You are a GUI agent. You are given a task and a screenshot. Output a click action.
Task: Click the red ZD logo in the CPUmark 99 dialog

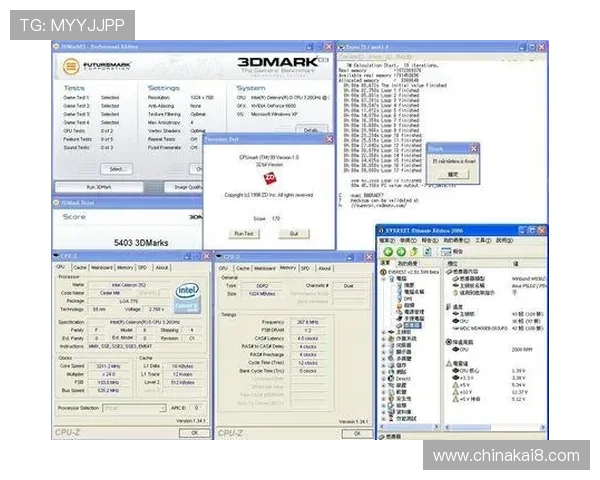coord(270,178)
